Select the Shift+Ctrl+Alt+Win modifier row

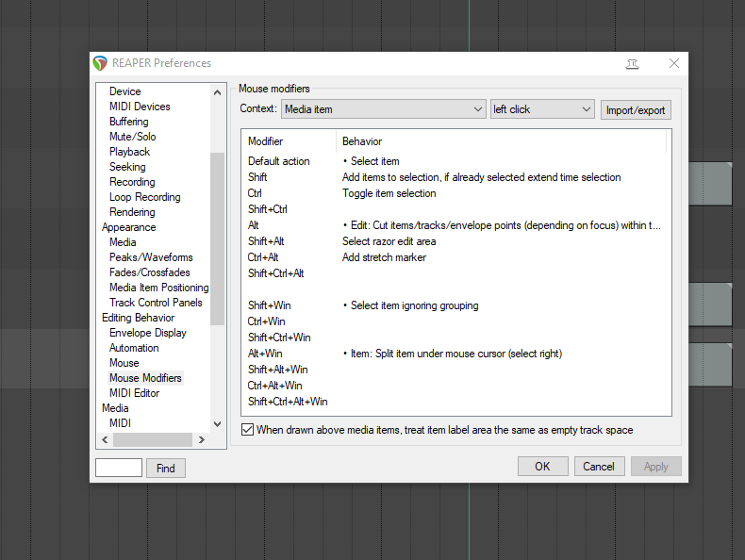[x=456, y=402]
